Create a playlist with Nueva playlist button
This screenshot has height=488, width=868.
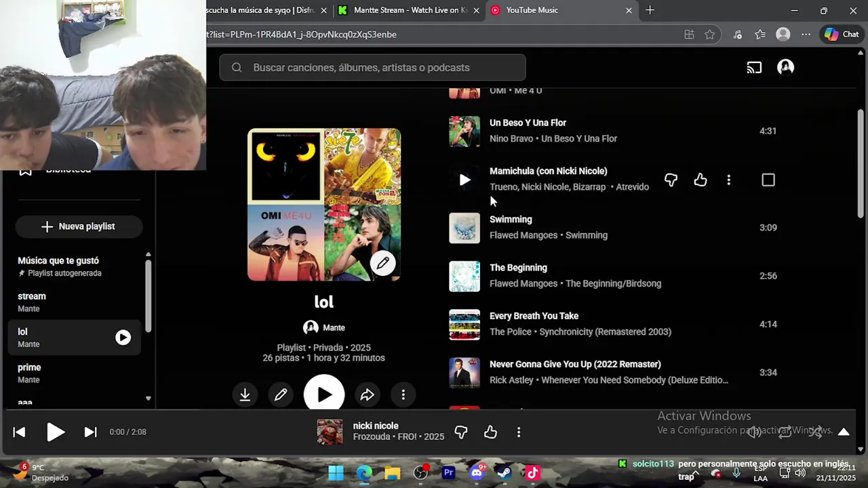click(x=79, y=226)
